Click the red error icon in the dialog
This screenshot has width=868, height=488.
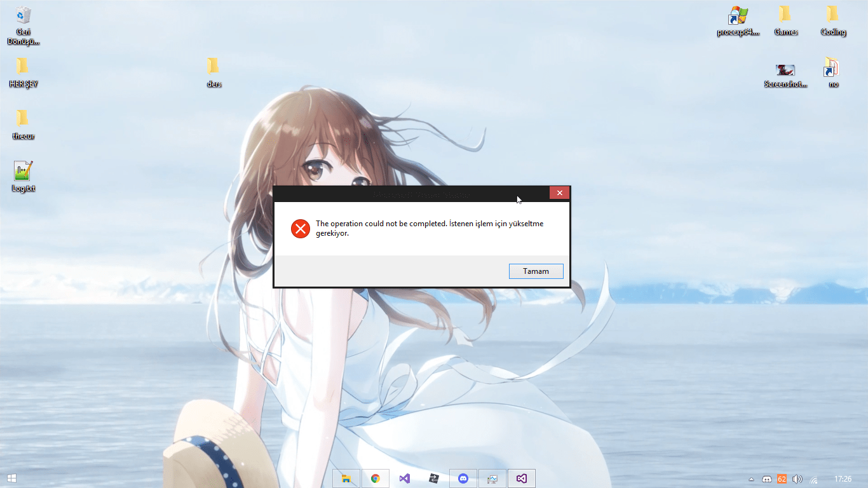click(x=301, y=229)
